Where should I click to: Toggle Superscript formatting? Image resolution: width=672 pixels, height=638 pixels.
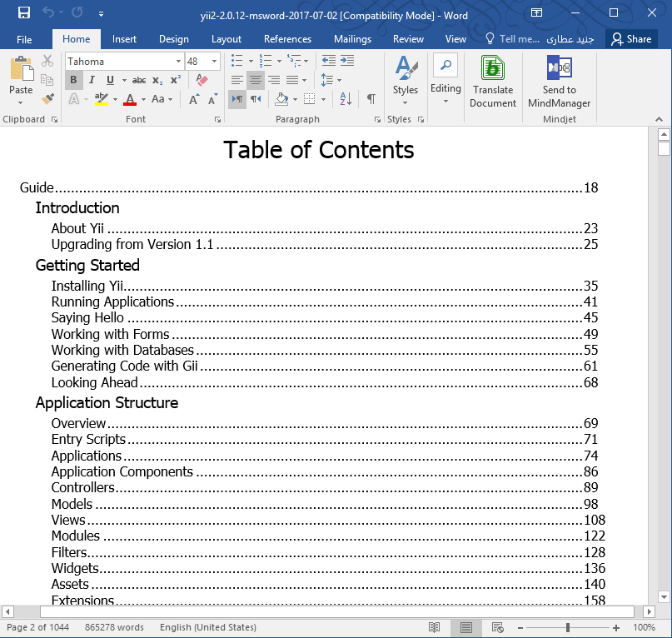coord(176,80)
